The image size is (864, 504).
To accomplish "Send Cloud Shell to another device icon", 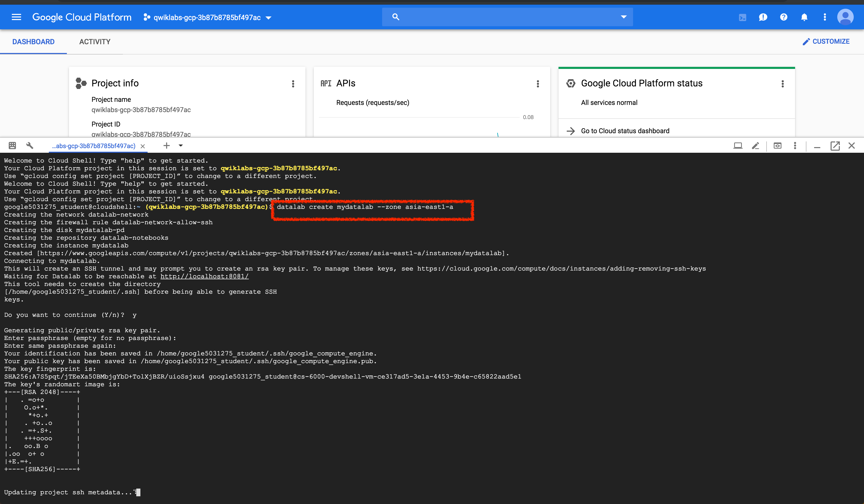I will pyautogui.click(x=737, y=145).
